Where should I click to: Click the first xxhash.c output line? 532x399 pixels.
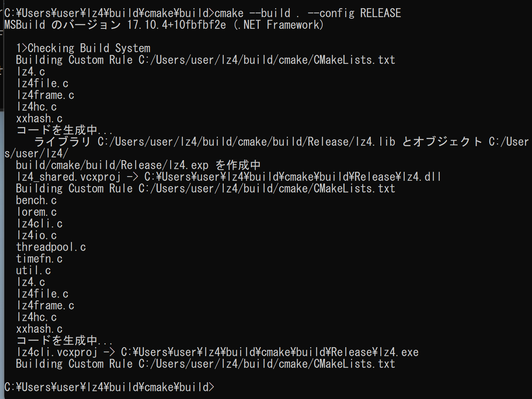39,118
